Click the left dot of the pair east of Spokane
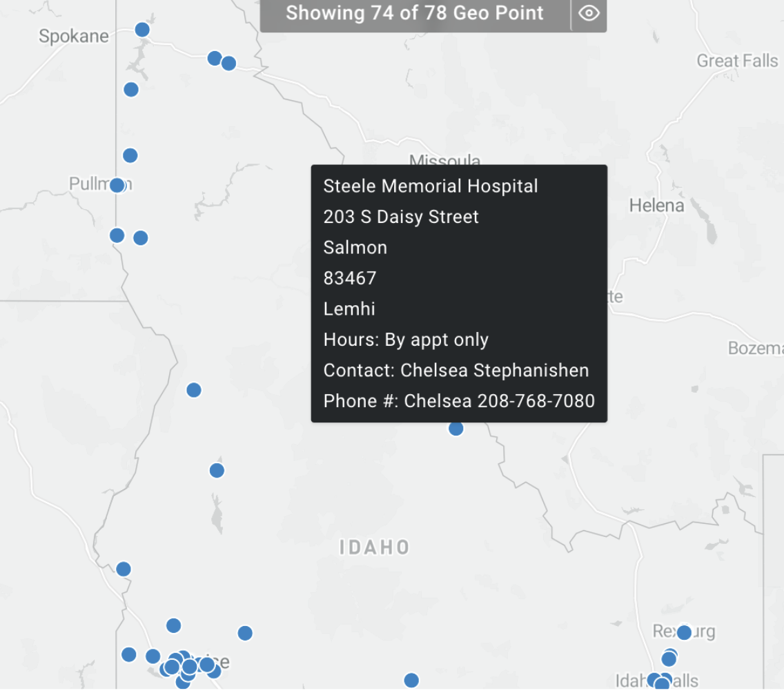Screen dimensions: 784x693 click(x=215, y=59)
